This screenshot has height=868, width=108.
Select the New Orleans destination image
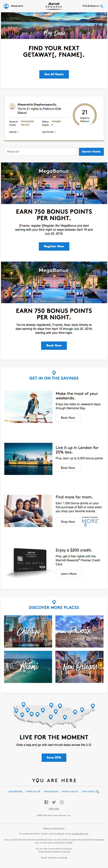coord(80,667)
